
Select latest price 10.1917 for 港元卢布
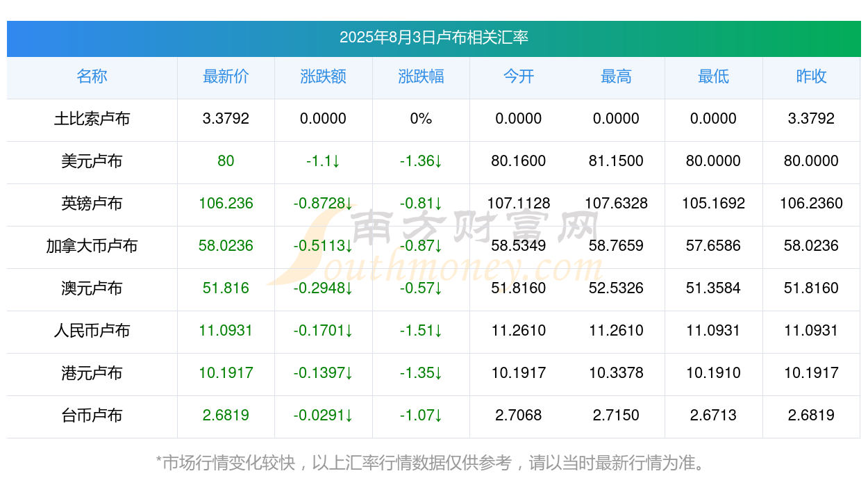coord(226,373)
